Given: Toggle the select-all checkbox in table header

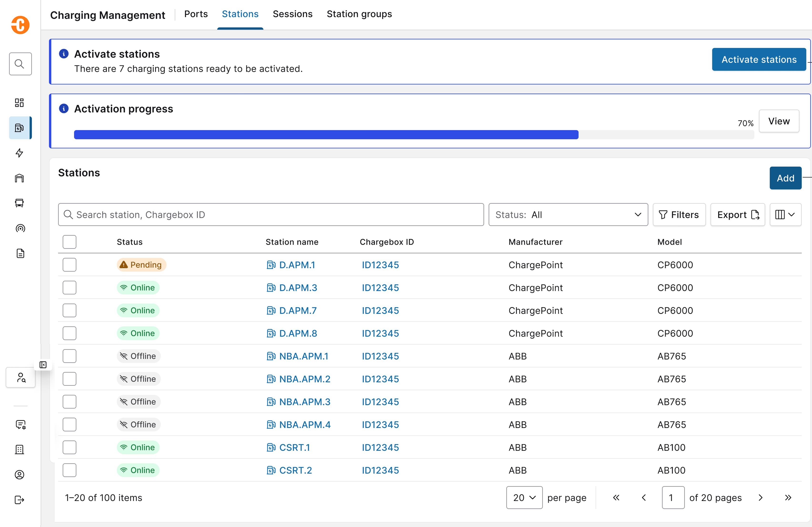Looking at the screenshot, I should (70, 242).
